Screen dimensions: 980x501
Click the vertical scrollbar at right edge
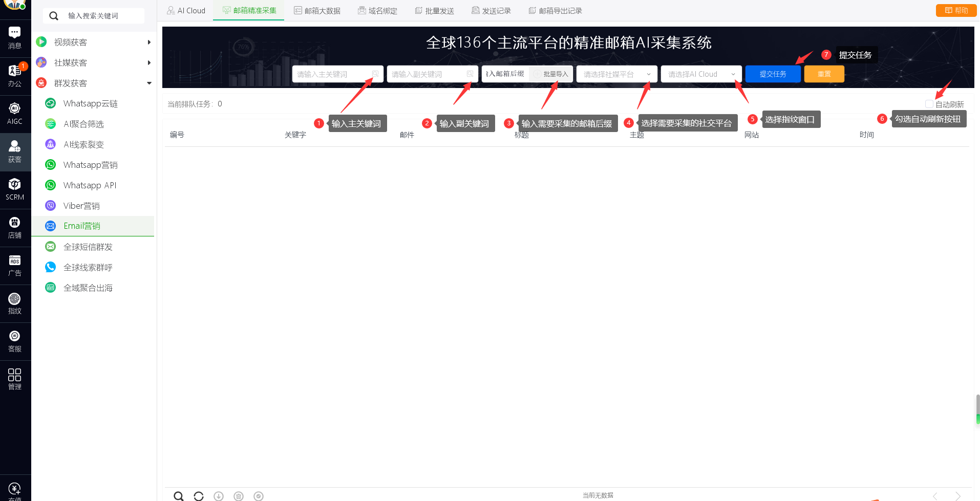tap(977, 409)
